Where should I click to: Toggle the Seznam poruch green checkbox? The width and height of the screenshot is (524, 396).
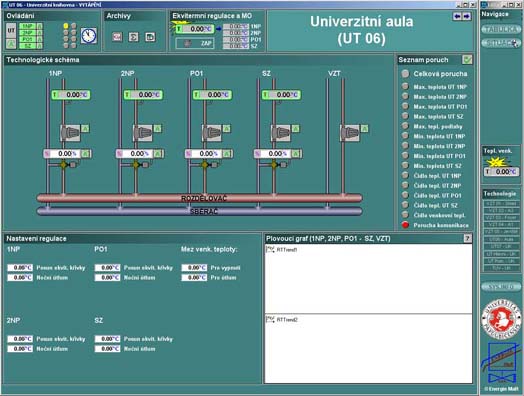(x=467, y=60)
